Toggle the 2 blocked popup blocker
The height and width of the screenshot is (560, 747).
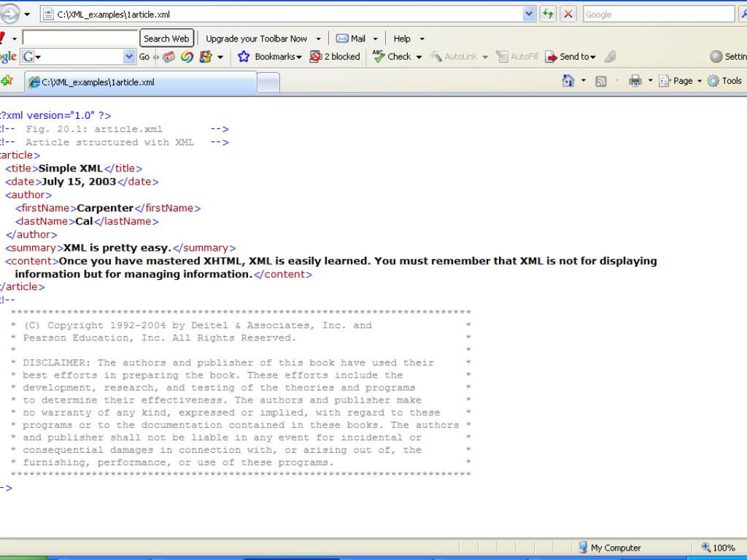pos(335,57)
